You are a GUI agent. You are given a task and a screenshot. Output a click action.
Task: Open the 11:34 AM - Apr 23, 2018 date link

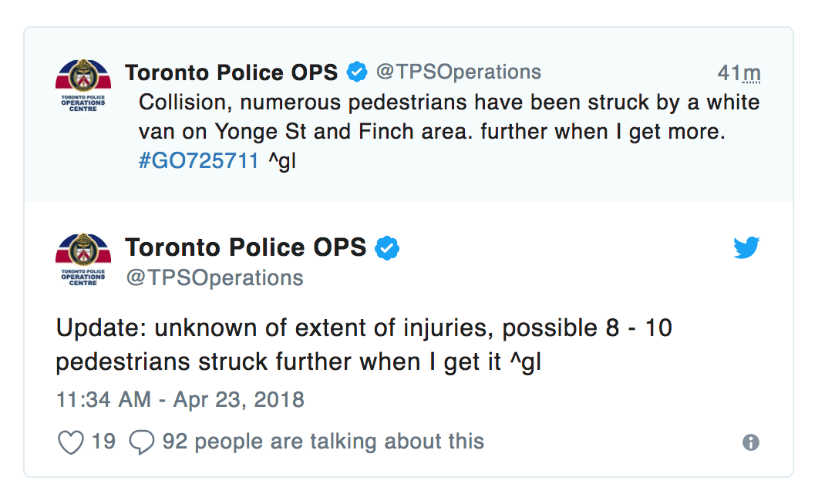tap(180, 400)
